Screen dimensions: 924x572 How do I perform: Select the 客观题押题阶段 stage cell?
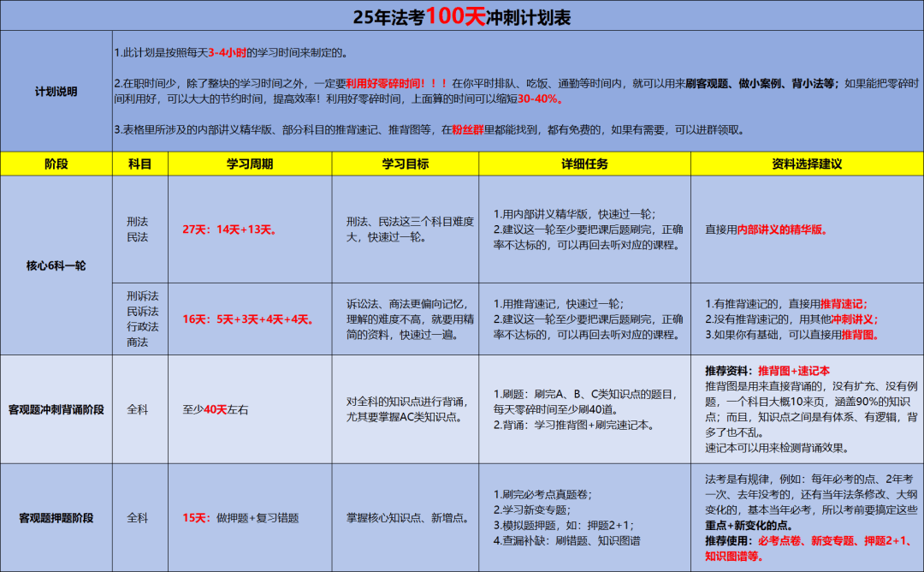click(56, 518)
